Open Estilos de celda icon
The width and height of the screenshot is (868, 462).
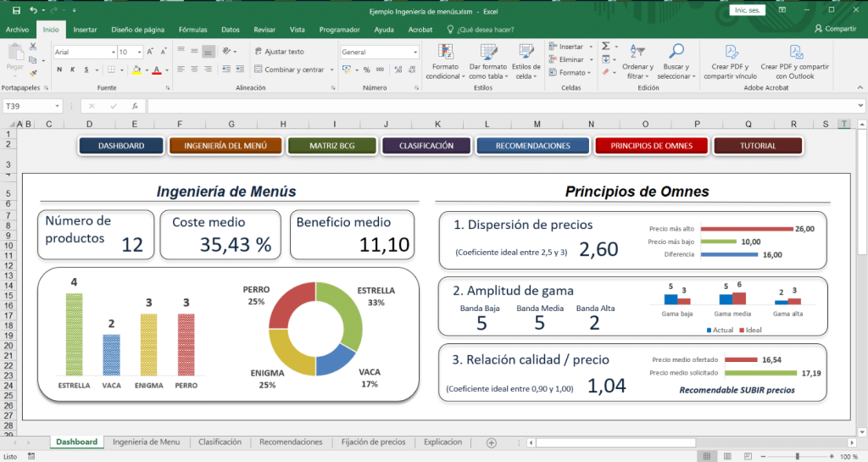[x=526, y=52]
